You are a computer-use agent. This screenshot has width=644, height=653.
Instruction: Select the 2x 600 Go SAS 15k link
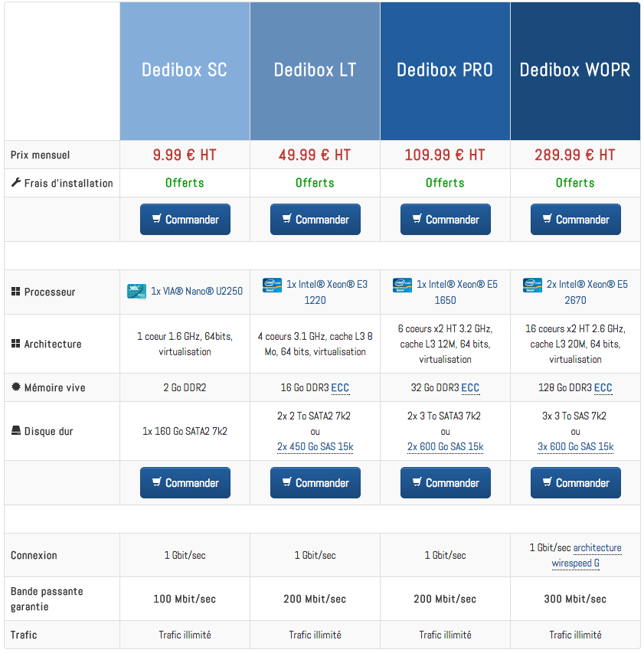click(x=446, y=447)
